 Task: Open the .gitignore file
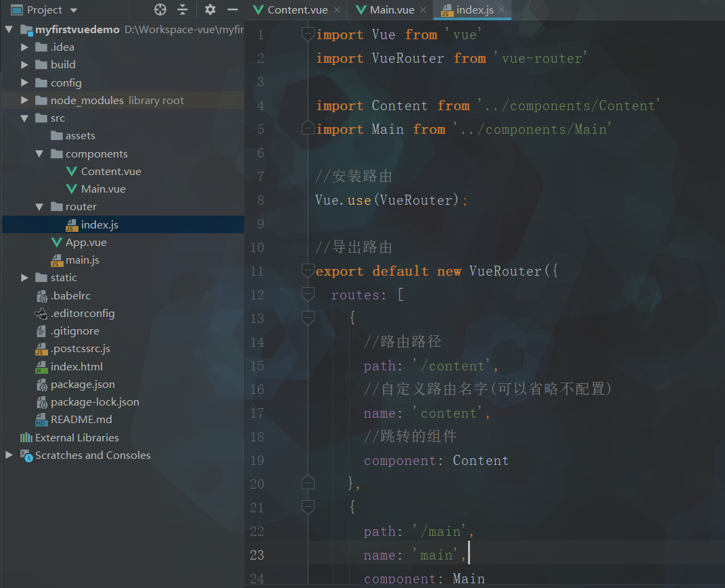coord(75,330)
